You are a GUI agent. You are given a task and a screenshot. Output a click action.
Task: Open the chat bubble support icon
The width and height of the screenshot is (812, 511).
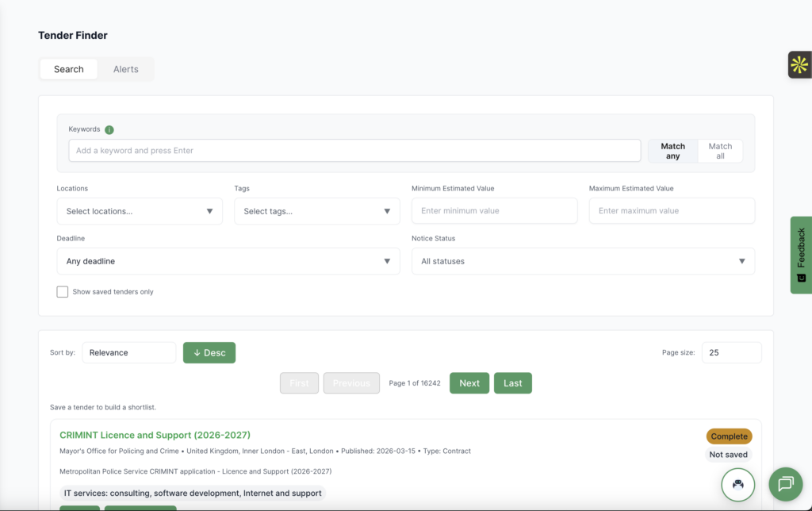coord(785,484)
